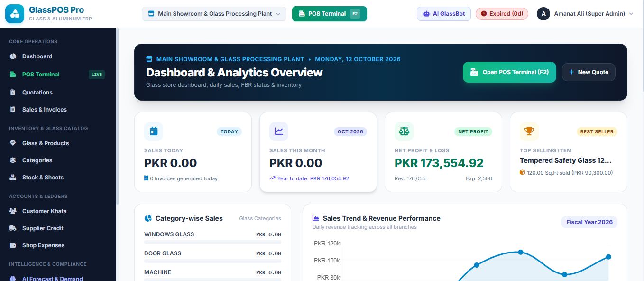Click the PKR 173,554.92 net profit value
The height and width of the screenshot is (281, 644).
pos(439,163)
